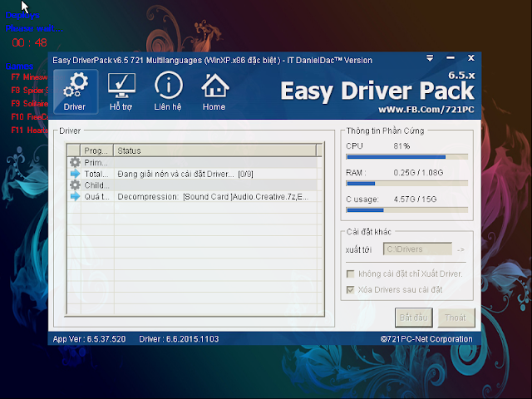
Task: Select the Prim... row gear icon
Action: [75, 162]
